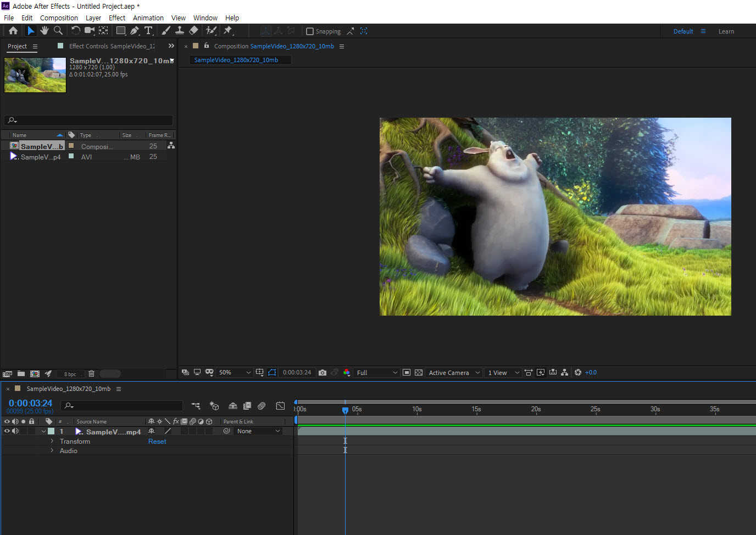Viewport: 756px width, 535px height.
Task: Open the Layer menu
Action: 93,18
